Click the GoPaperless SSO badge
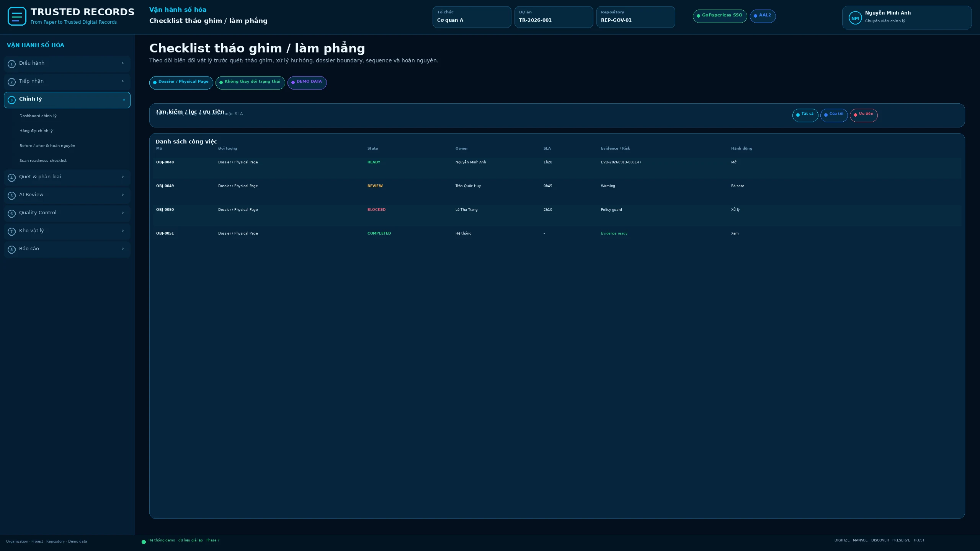The width and height of the screenshot is (980, 551). point(720,16)
